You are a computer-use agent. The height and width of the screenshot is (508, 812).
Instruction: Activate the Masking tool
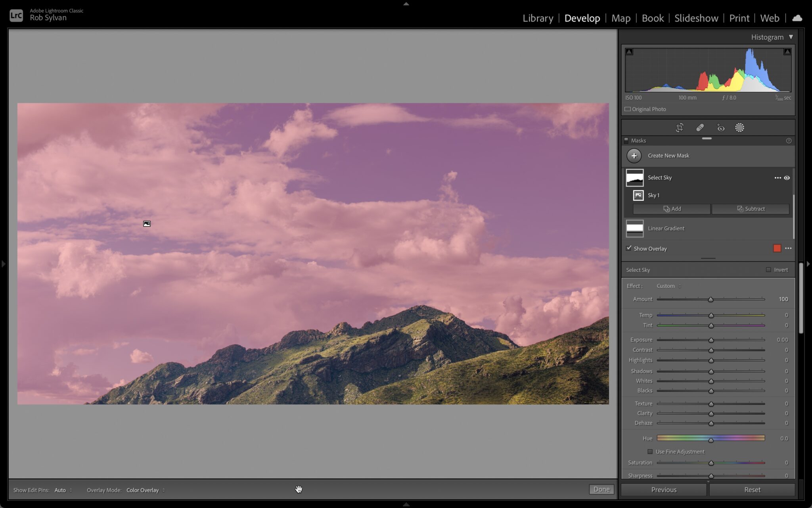[x=739, y=127]
